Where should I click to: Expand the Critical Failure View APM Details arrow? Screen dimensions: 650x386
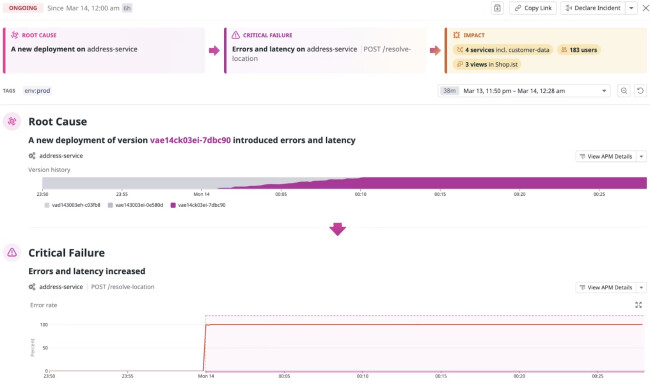(641, 287)
